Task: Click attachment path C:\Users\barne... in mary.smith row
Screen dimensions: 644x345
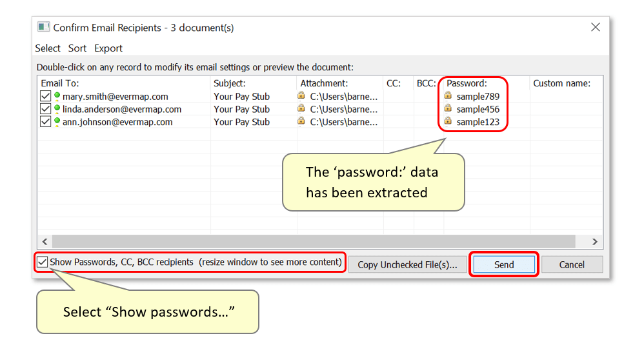Action: (x=344, y=96)
